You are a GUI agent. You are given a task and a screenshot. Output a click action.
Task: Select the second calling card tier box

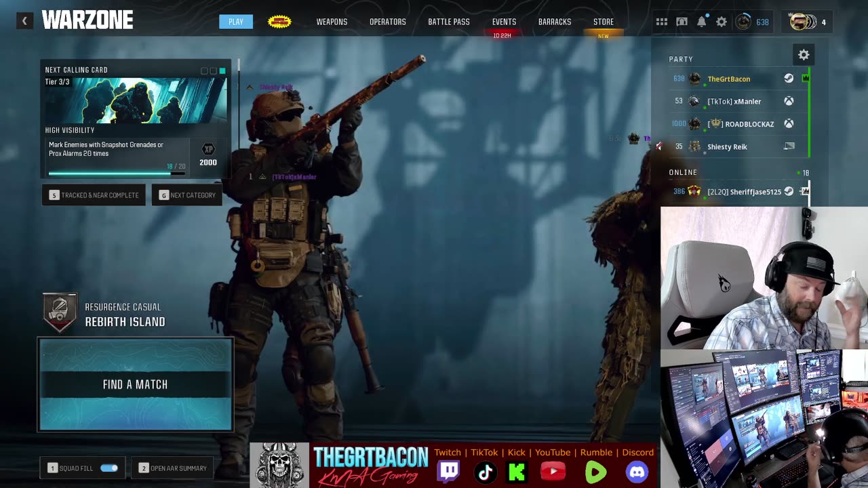[x=213, y=70]
